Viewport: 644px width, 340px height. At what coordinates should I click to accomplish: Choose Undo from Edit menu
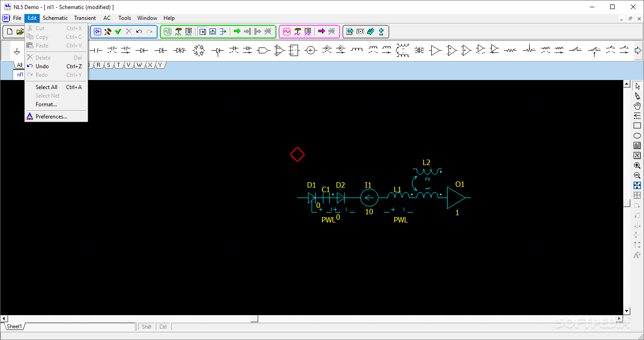coord(56,66)
